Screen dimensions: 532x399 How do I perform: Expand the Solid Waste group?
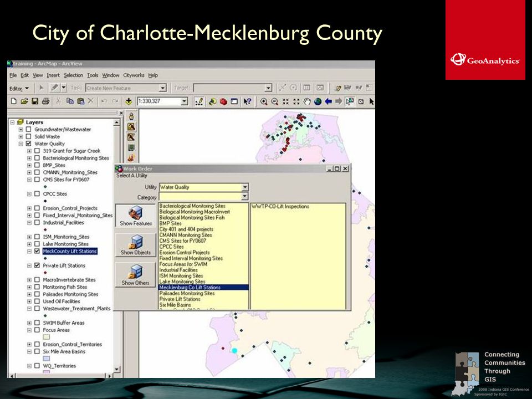coord(21,136)
